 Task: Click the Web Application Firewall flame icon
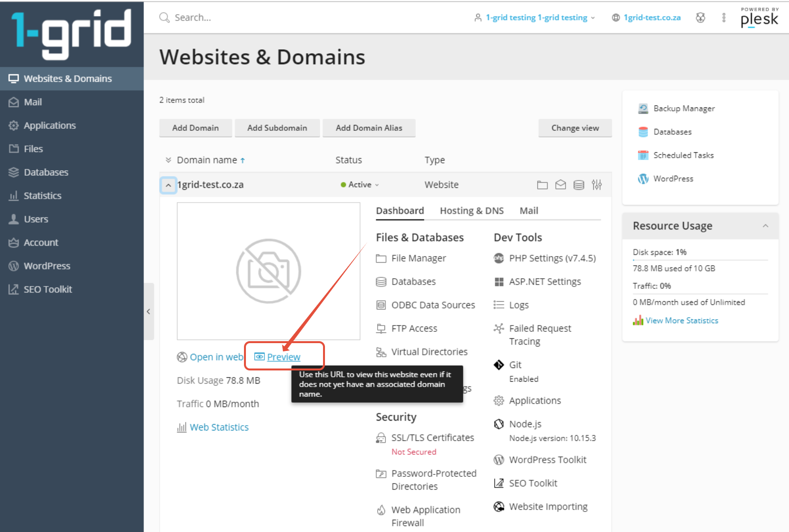(x=381, y=510)
